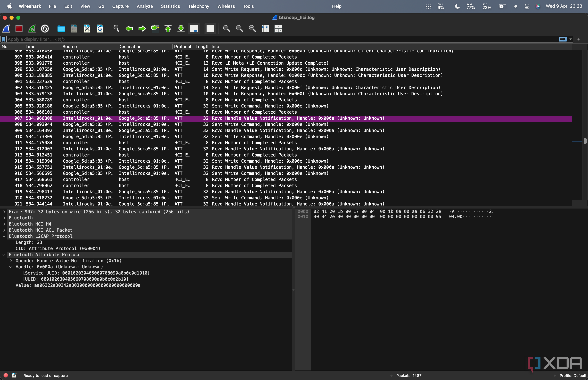Sort packets by the Source column

pos(89,47)
